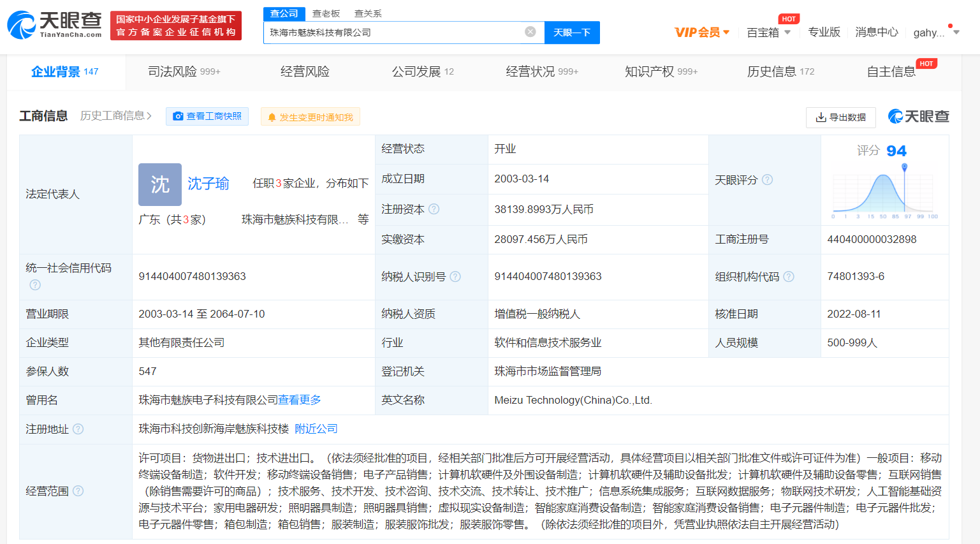Click the 附近公司 link
Image resolution: width=980 pixels, height=544 pixels.
316,429
